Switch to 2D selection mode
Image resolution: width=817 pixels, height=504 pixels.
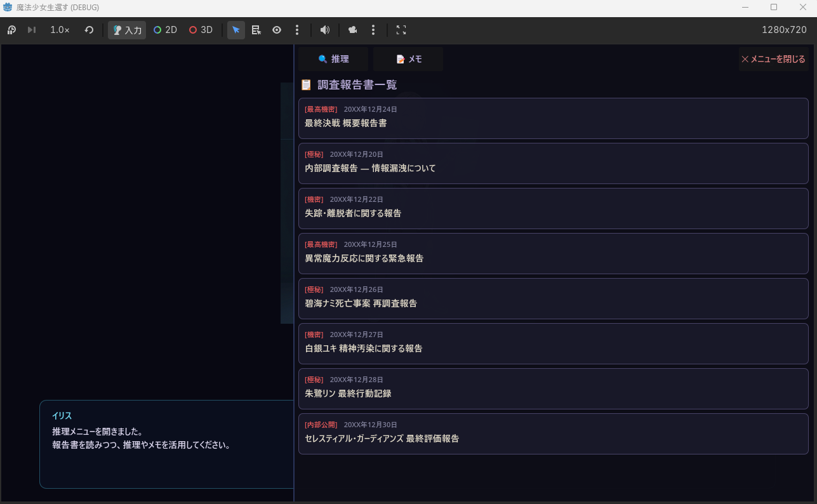coord(165,30)
